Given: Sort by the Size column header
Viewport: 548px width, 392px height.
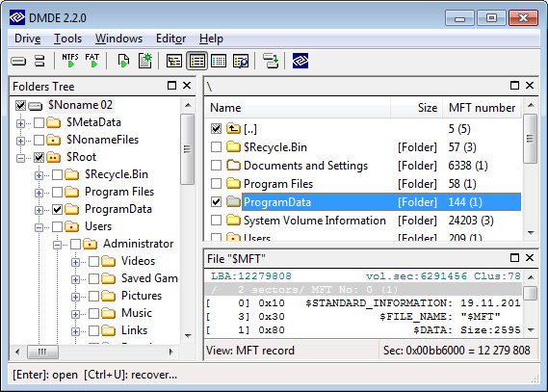Looking at the screenshot, I should (417, 108).
